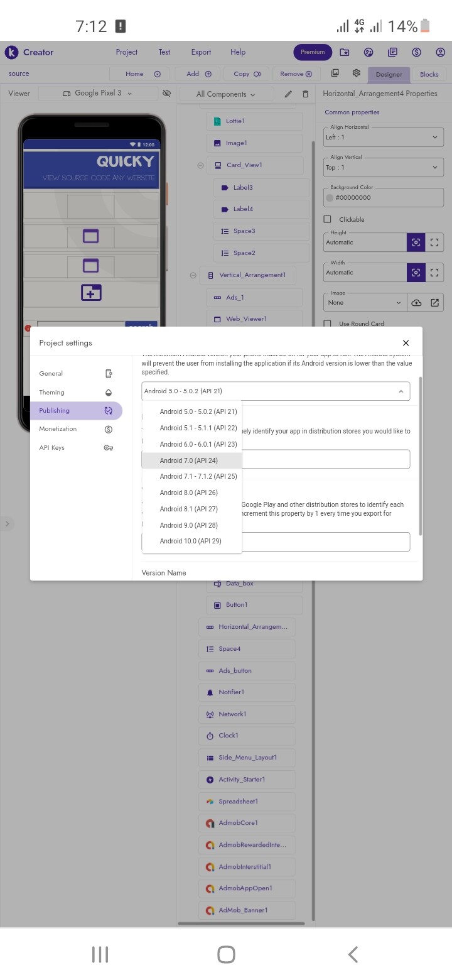Click the Add screen button
The width and height of the screenshot is (452, 980).
[198, 73]
